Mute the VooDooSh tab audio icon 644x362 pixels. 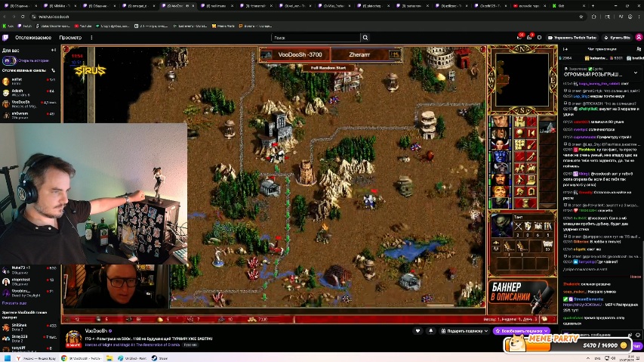pyautogui.click(x=188, y=6)
